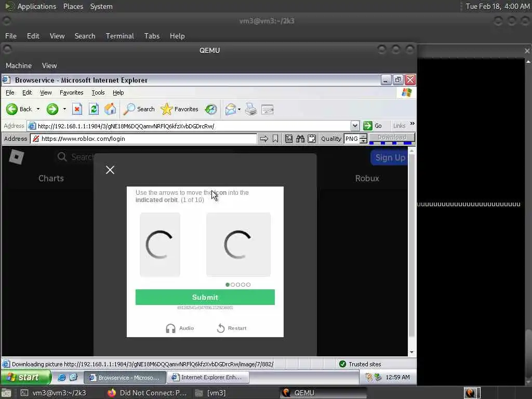Open IE Favorites menu

click(x=71, y=92)
